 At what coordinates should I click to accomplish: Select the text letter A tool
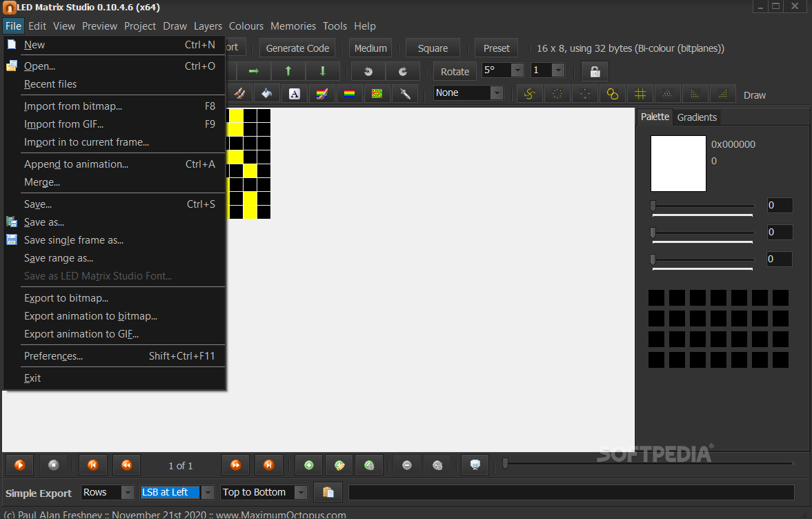click(x=294, y=94)
